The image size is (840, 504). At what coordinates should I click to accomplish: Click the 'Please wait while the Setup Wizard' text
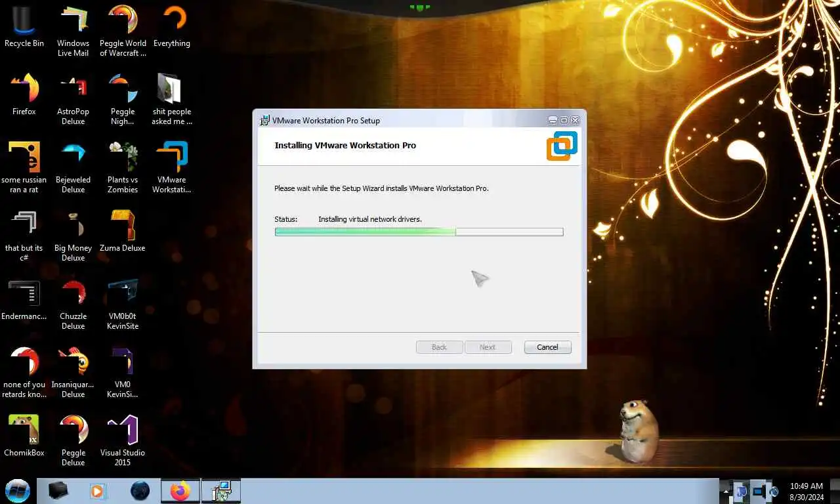click(381, 188)
